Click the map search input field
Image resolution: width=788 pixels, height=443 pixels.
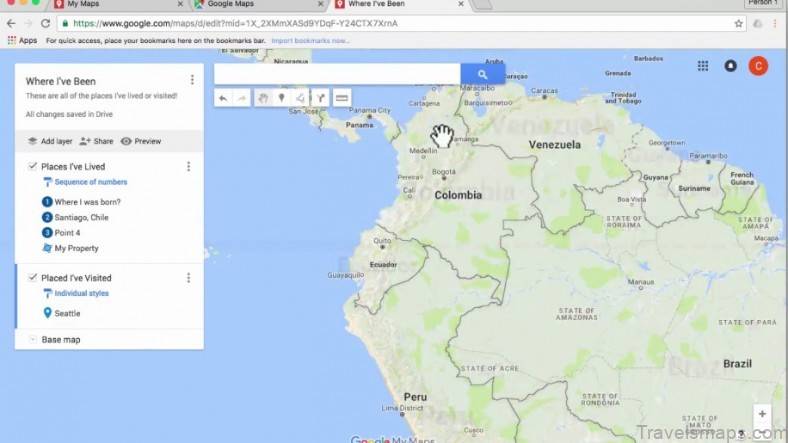(x=337, y=74)
